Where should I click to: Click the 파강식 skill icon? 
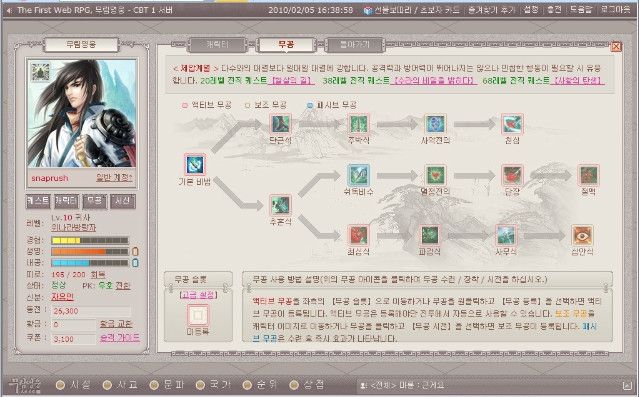pos(430,235)
